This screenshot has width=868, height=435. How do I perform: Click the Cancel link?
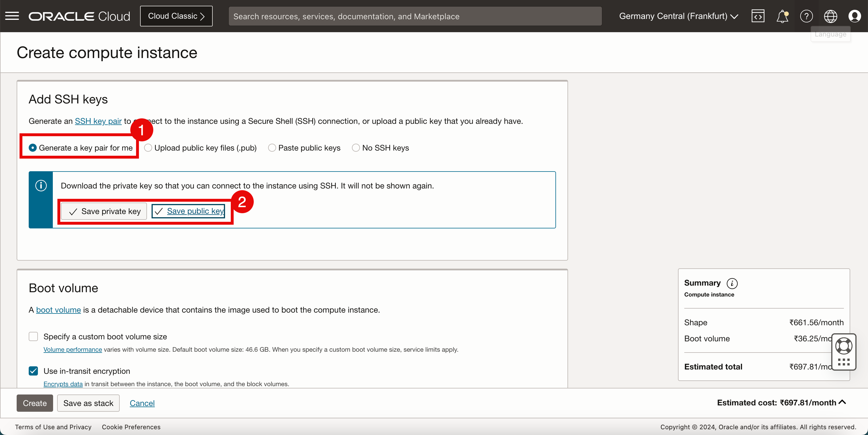142,403
